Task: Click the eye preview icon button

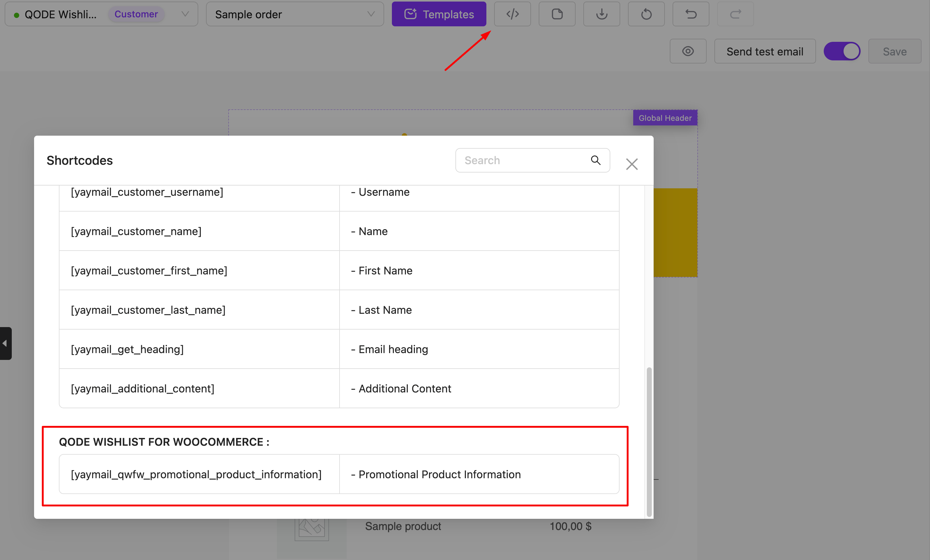Action: click(688, 51)
